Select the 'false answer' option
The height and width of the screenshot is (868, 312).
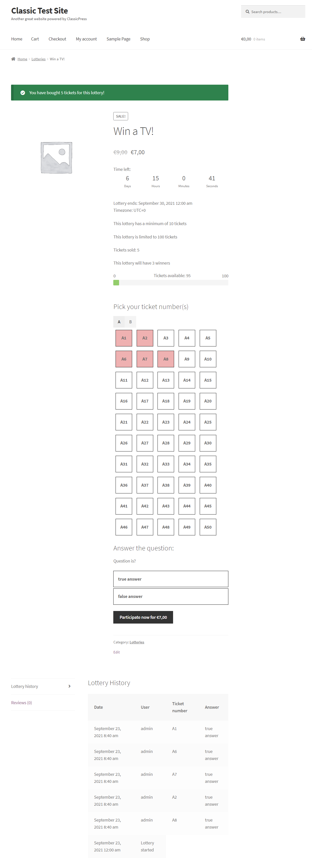[171, 596]
